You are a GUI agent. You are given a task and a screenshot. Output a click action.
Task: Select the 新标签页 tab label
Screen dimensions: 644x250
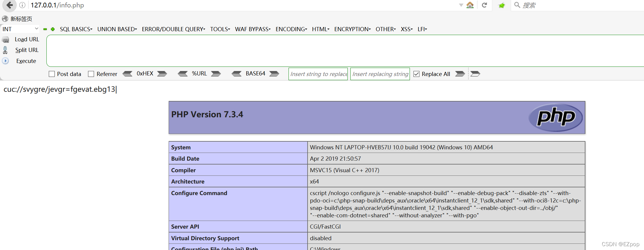click(21, 19)
